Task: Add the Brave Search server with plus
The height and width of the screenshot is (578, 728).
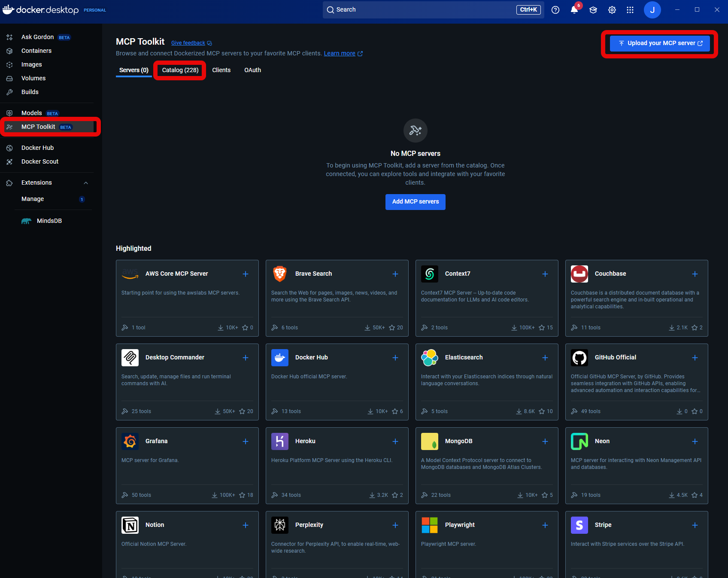Action: tap(395, 274)
